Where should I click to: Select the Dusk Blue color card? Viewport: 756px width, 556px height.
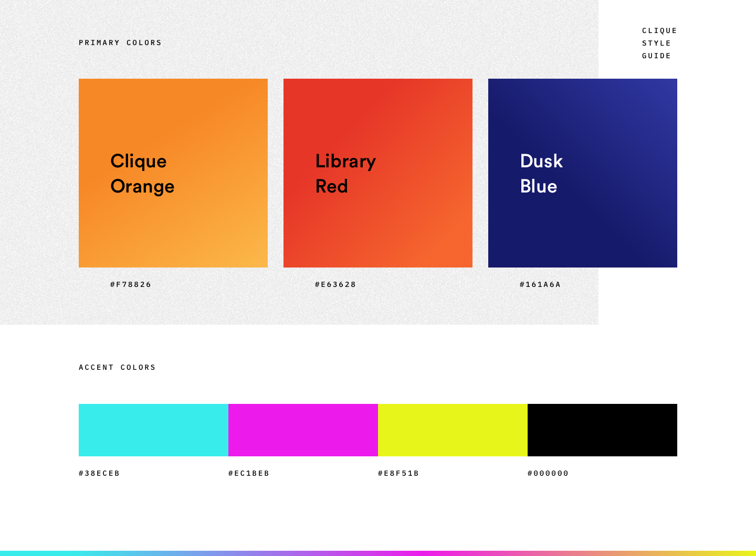[x=583, y=173]
